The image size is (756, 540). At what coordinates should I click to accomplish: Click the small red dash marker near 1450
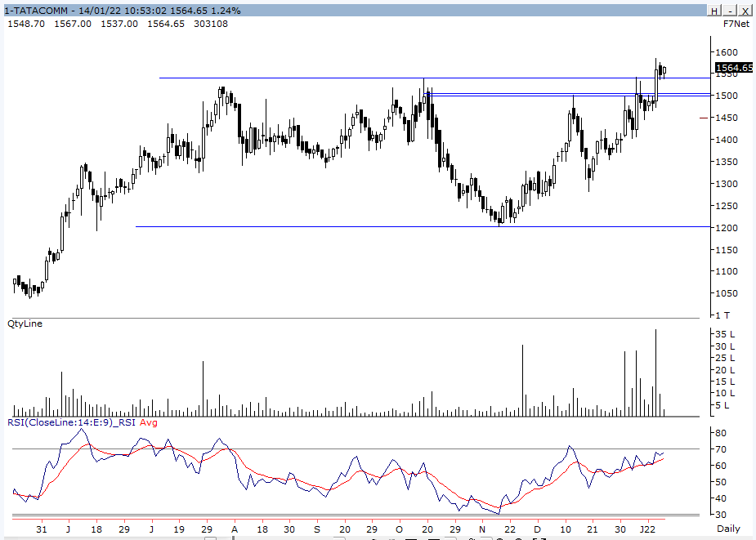[704, 117]
